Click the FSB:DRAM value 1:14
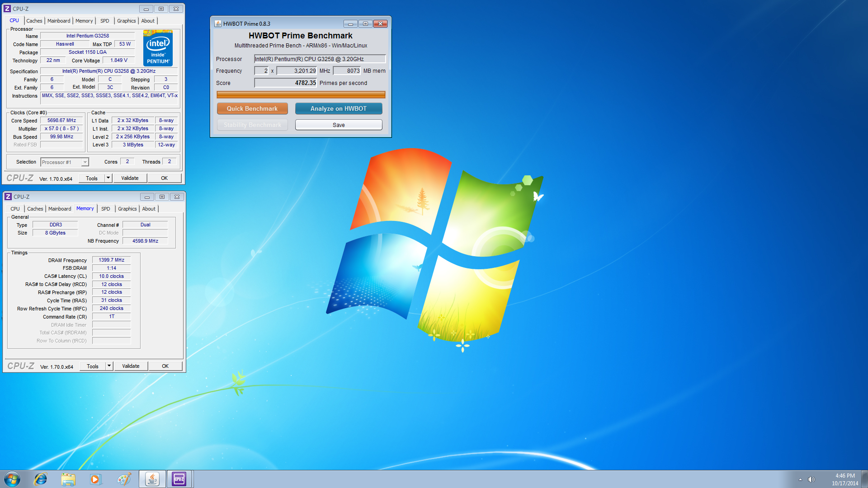868x488 pixels. pyautogui.click(x=112, y=268)
